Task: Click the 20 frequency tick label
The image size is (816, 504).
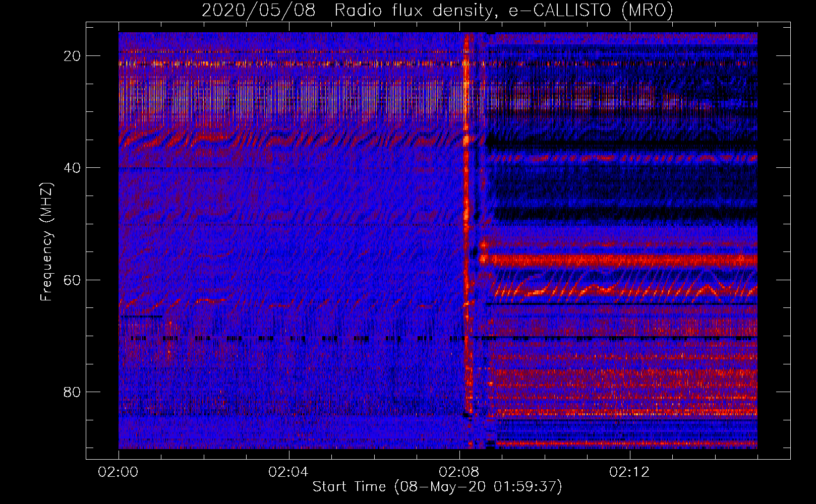Action: pyautogui.click(x=73, y=55)
